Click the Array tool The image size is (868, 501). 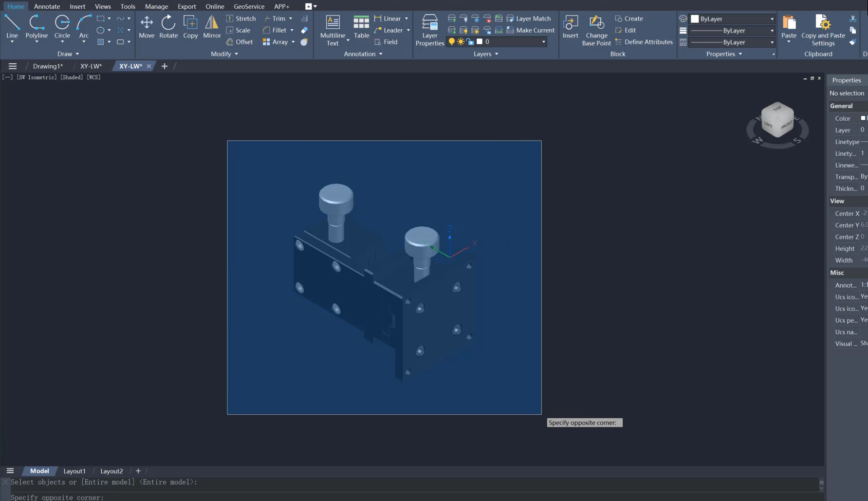[276, 42]
